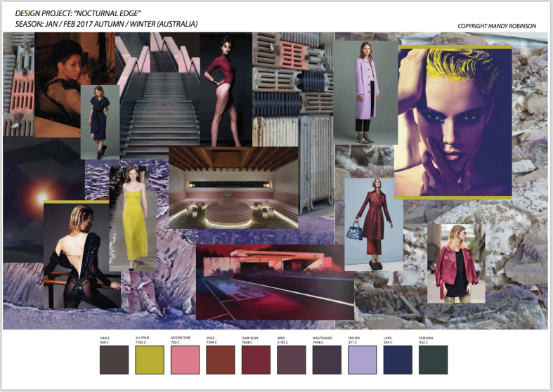The width and height of the screenshot is (553, 392).
Task: Select the yellow strapless dress runway photo
Action: [x=133, y=218]
